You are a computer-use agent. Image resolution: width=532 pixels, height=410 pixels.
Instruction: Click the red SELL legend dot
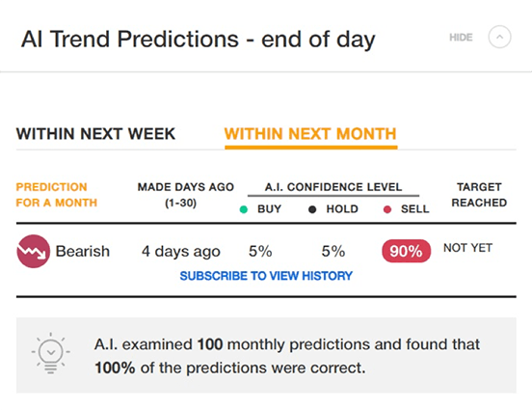click(x=387, y=209)
